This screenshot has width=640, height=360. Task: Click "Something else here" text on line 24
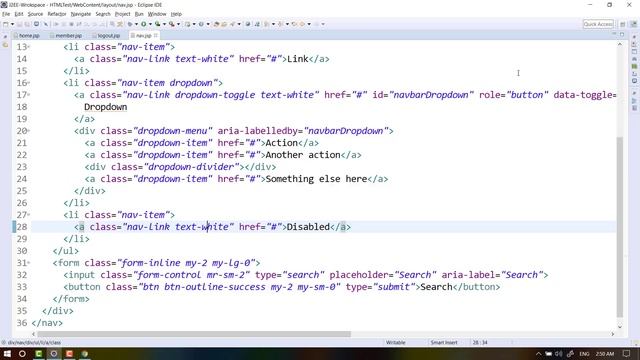coord(316,179)
